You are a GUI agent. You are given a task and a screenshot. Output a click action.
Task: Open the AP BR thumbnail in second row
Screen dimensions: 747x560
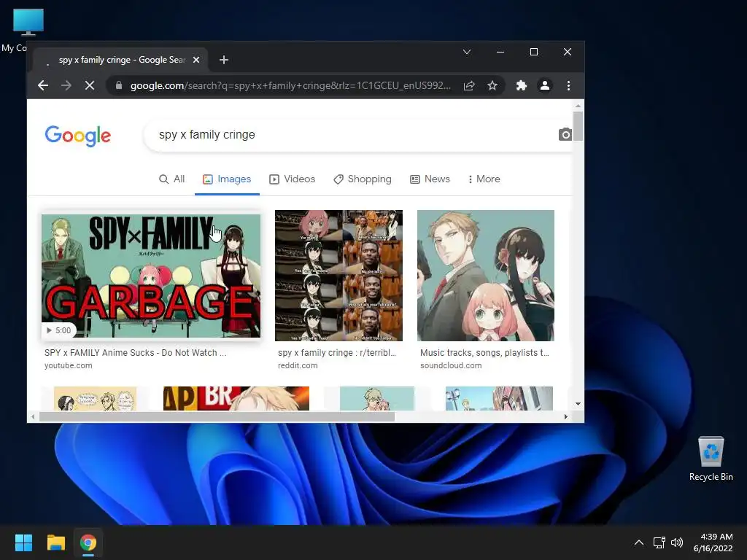236,399
